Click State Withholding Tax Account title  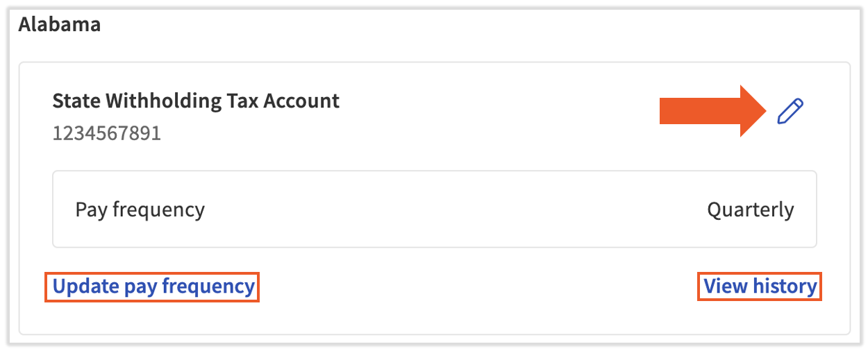click(x=196, y=101)
